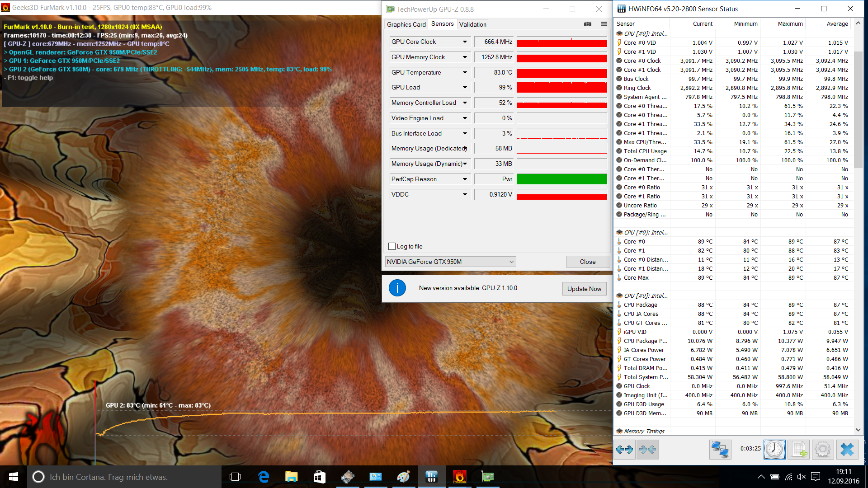Click HWiNFO expand columns arrows icon

(x=624, y=450)
